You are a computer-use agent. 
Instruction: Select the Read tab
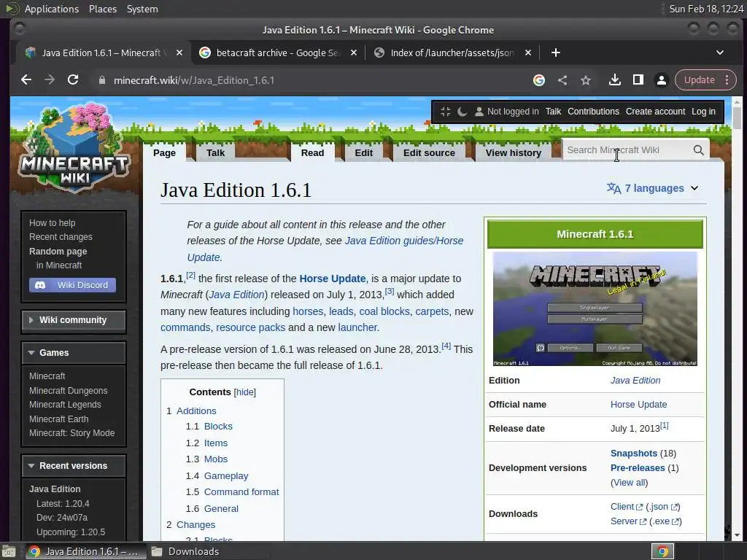[x=312, y=153]
